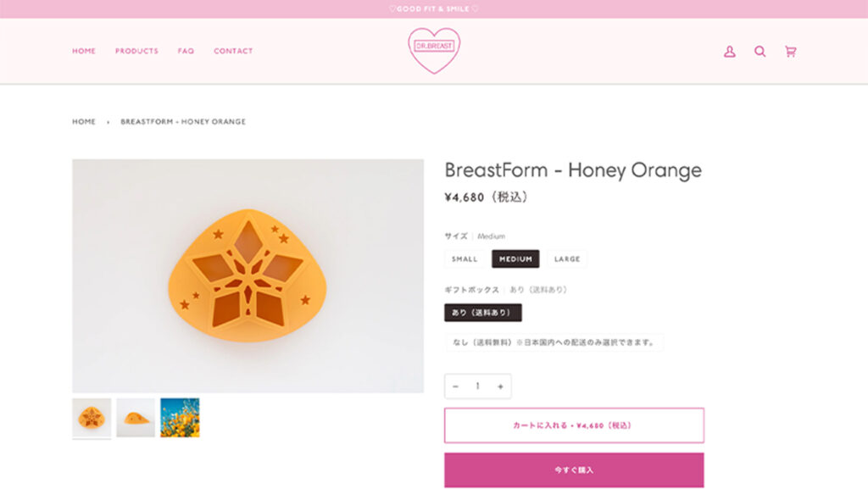Open the account profile icon

(x=729, y=52)
